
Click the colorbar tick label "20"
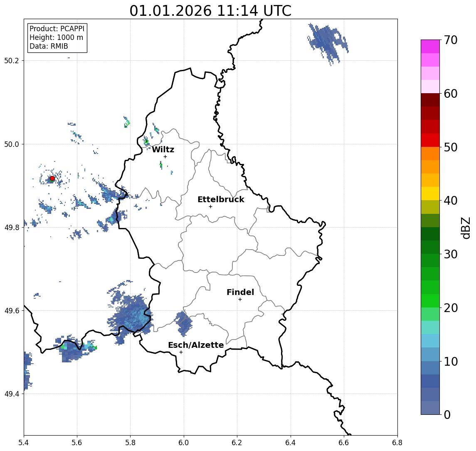tap(451, 307)
